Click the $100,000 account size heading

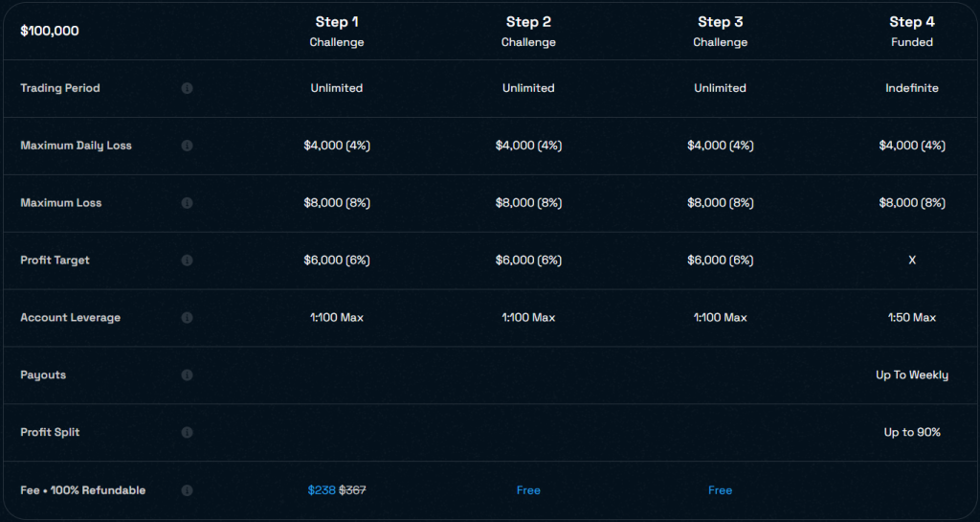pos(50,31)
